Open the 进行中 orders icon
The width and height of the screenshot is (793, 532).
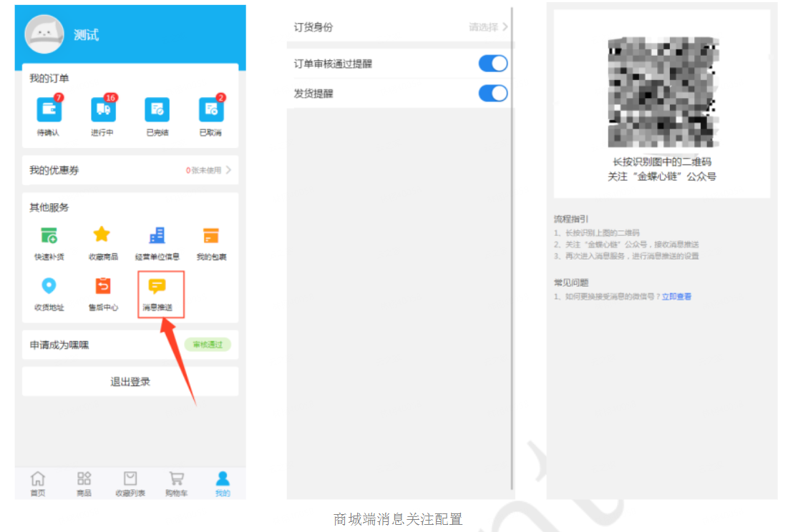103,109
